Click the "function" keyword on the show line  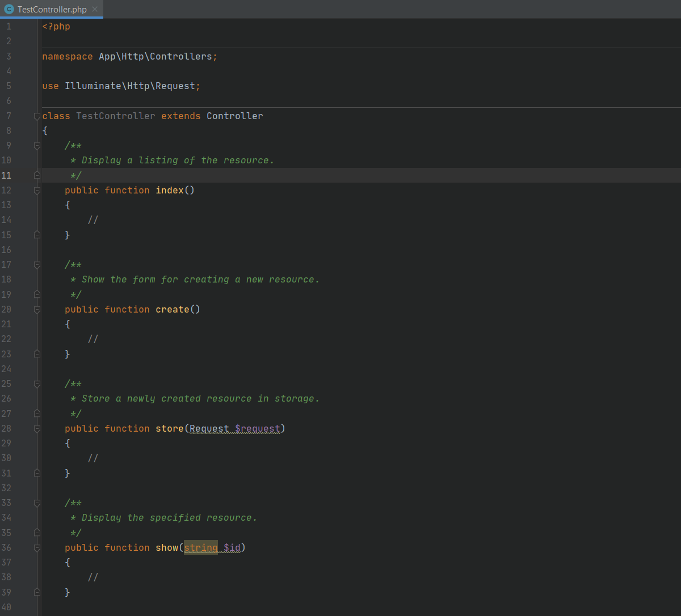127,548
